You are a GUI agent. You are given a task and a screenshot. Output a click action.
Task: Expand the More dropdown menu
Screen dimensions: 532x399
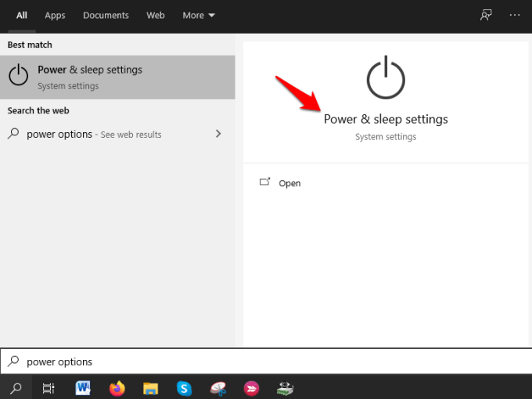point(199,16)
